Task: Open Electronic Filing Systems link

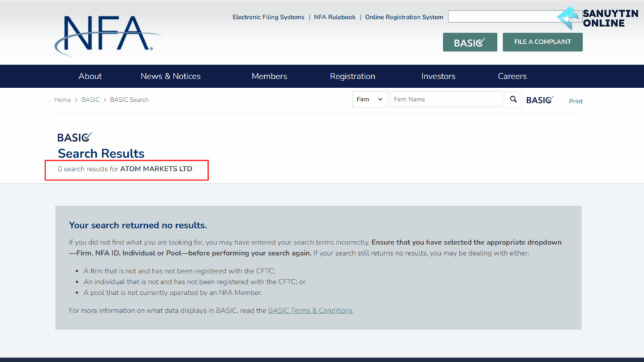Action: pyautogui.click(x=268, y=17)
